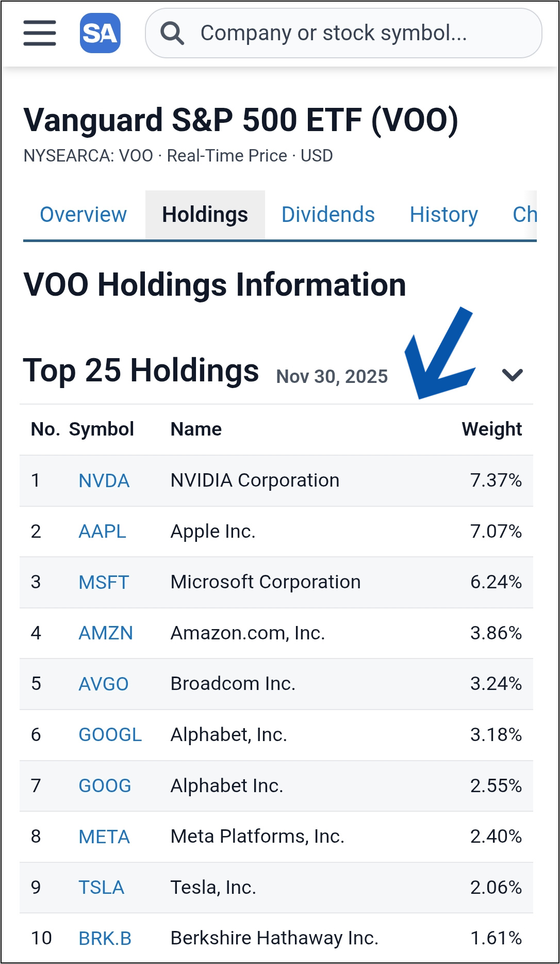
Task: Open the Dividends tab
Action: [328, 215]
